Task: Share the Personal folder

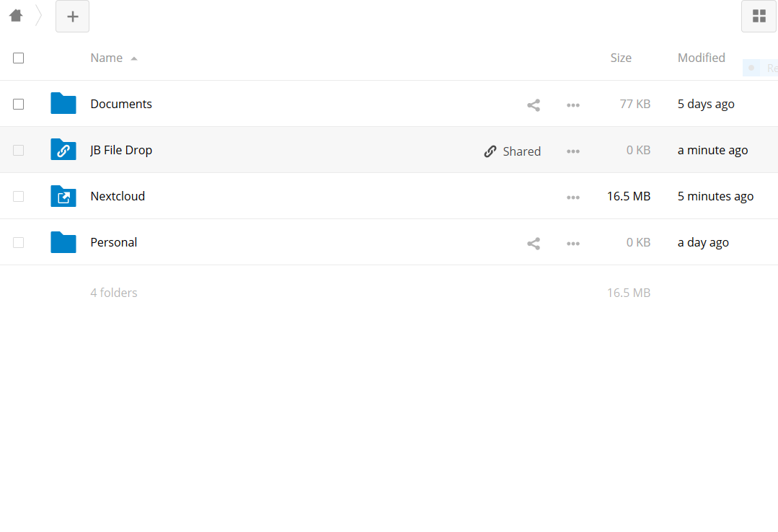Action: point(534,243)
